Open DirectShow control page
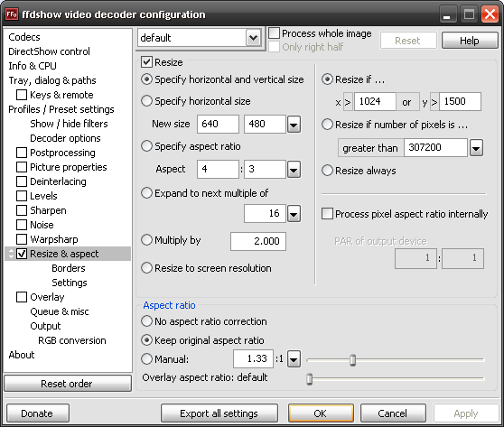The height and width of the screenshot is (427, 504). 49,51
